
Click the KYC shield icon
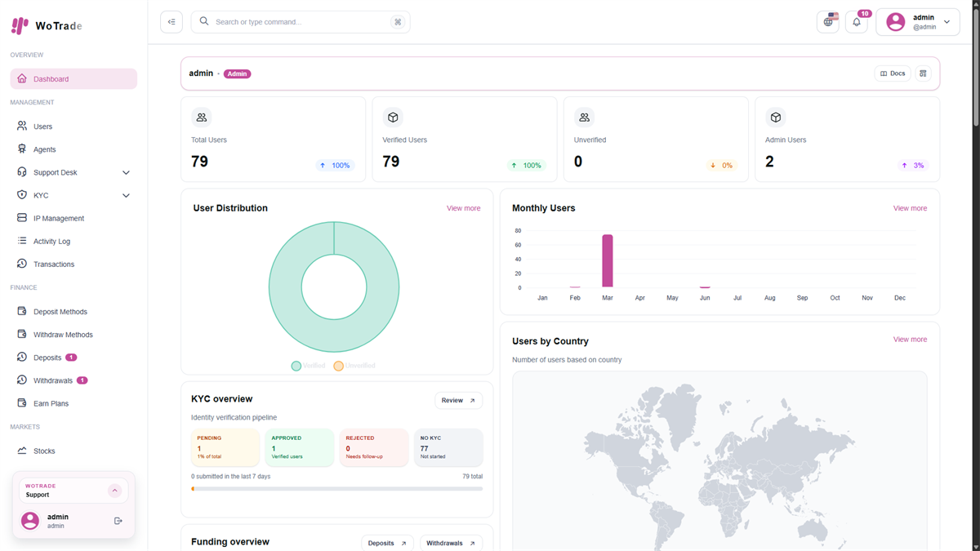point(22,195)
